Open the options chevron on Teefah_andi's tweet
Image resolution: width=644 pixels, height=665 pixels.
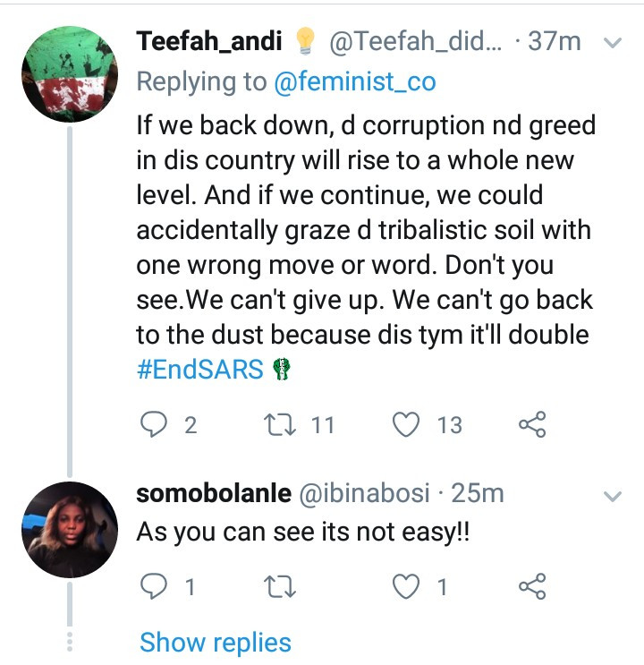[614, 43]
